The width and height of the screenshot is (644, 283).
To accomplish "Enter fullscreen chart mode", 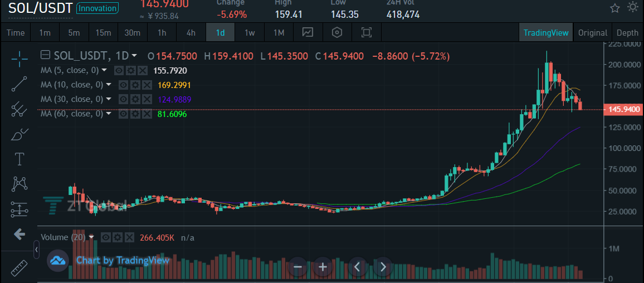I will click(x=366, y=32).
